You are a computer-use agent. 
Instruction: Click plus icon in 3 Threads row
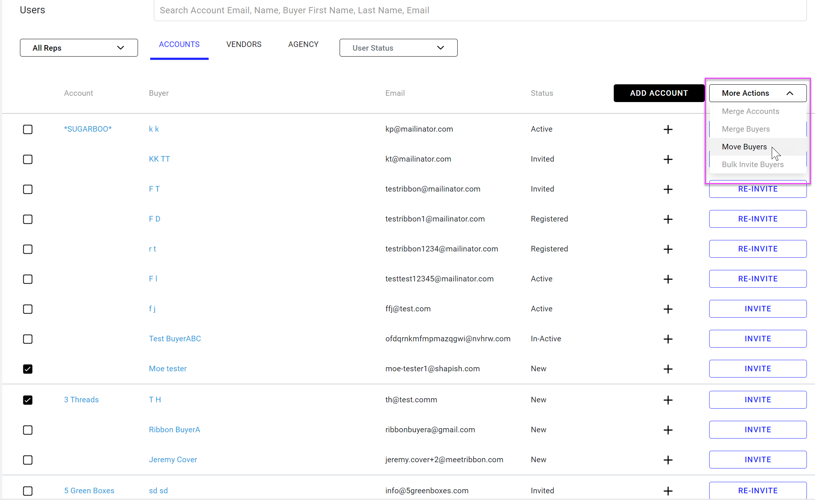pyautogui.click(x=668, y=400)
